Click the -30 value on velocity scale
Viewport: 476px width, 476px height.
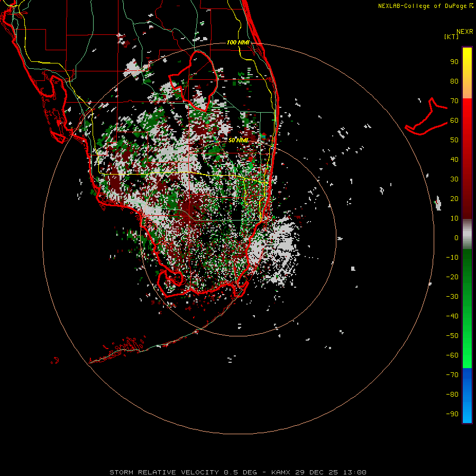(x=452, y=297)
